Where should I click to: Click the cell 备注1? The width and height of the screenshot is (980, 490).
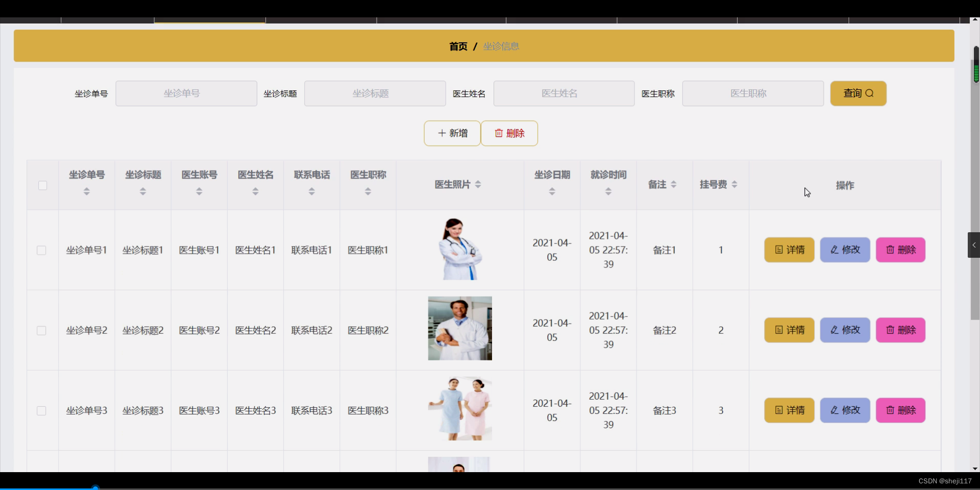[x=665, y=250]
